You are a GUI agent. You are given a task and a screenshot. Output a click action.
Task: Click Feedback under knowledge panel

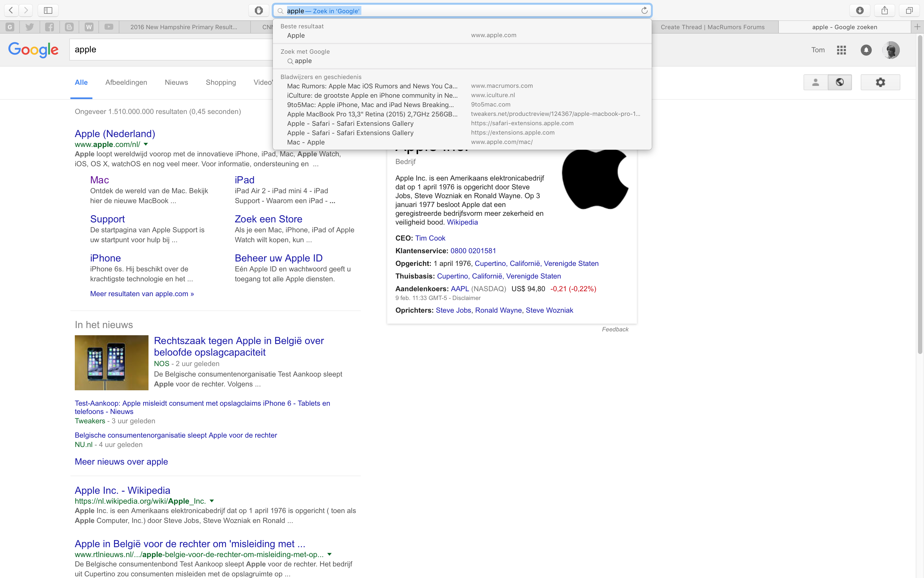[x=615, y=329]
